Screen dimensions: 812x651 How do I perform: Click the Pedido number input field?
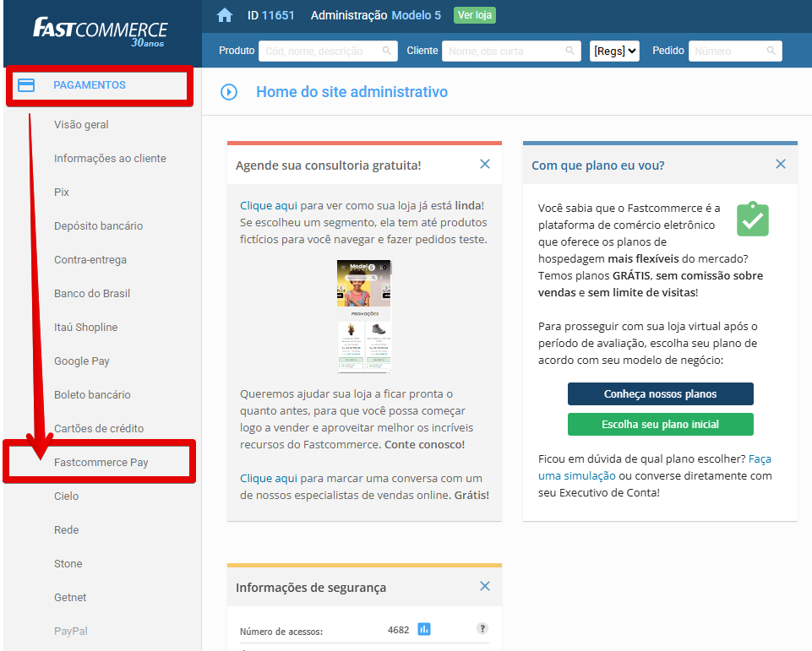pos(735,51)
